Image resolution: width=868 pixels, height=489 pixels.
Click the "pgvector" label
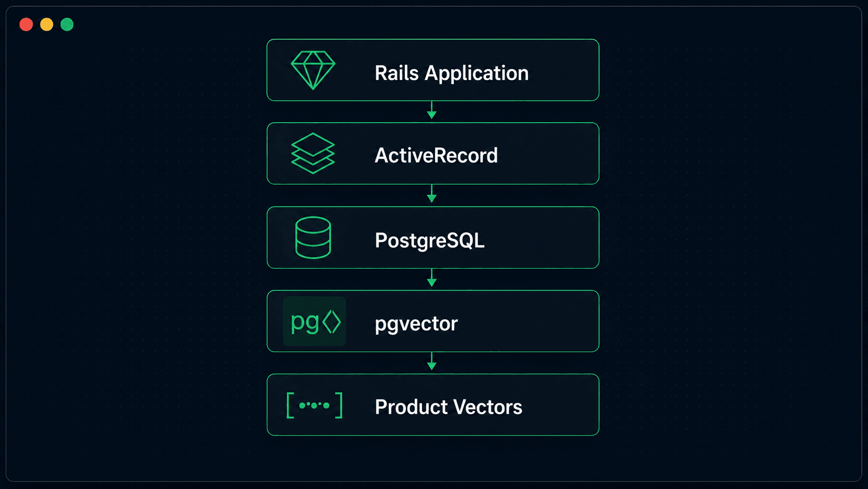pos(416,324)
